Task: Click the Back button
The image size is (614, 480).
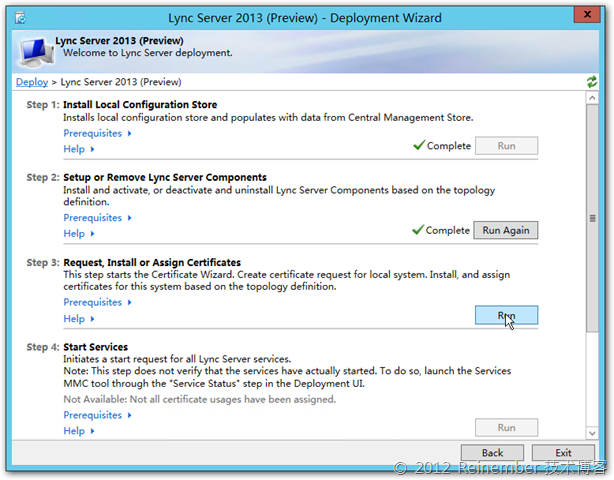Action: pos(492,453)
